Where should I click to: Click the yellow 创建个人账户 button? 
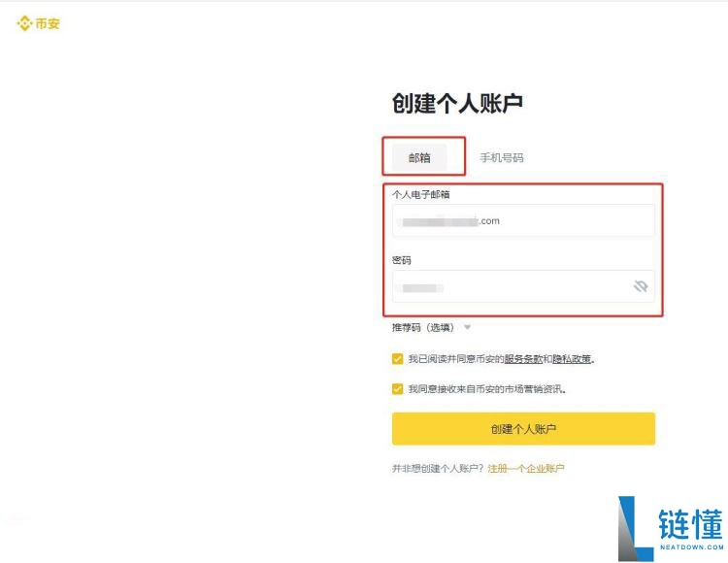point(523,429)
